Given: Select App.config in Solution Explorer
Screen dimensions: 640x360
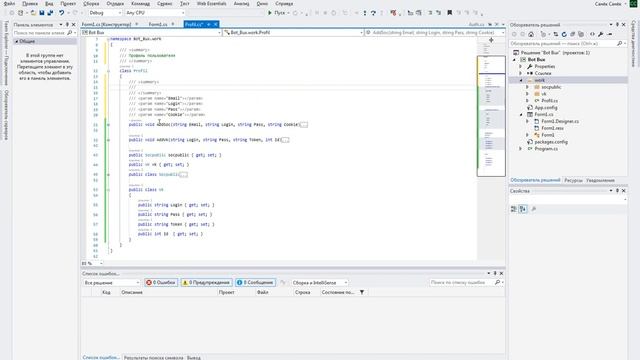Looking at the screenshot, I should click(x=546, y=108).
